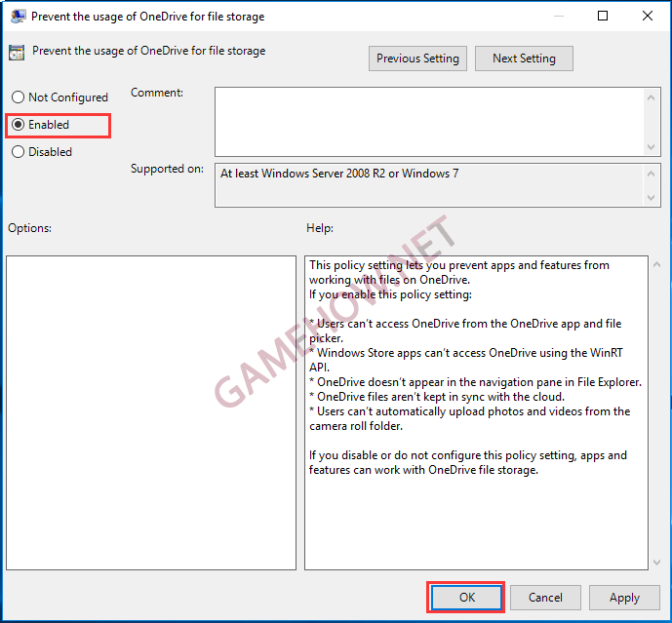Select the Not Configured option
The width and height of the screenshot is (672, 623).
(18, 97)
